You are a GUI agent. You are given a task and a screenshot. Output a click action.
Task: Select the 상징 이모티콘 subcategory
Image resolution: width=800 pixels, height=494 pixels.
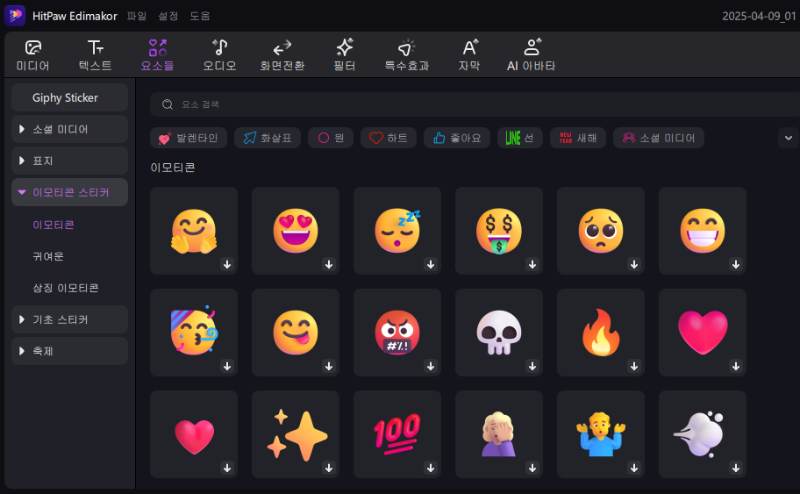(x=66, y=288)
